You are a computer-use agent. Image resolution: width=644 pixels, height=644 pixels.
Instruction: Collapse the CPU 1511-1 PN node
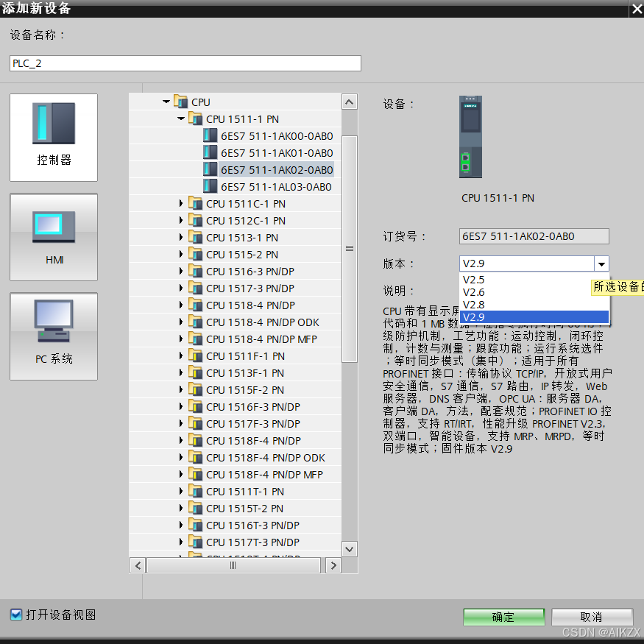(181, 118)
